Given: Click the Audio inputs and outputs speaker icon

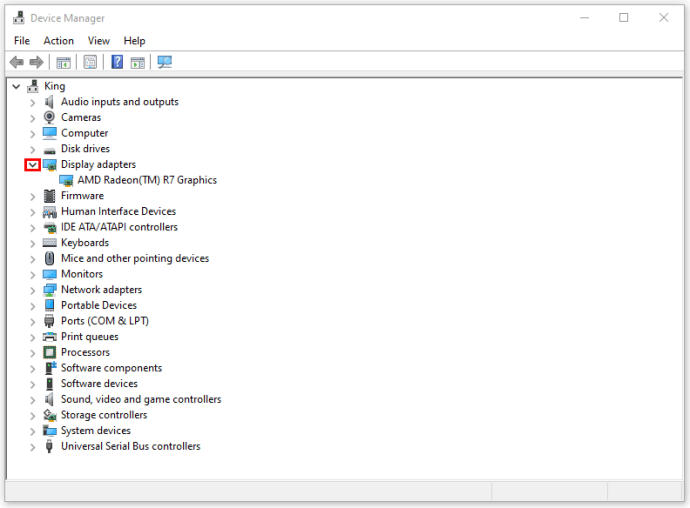Looking at the screenshot, I should pos(49,102).
